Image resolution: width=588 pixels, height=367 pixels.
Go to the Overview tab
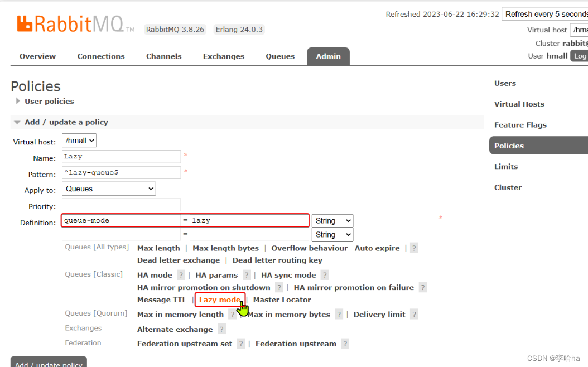click(37, 56)
